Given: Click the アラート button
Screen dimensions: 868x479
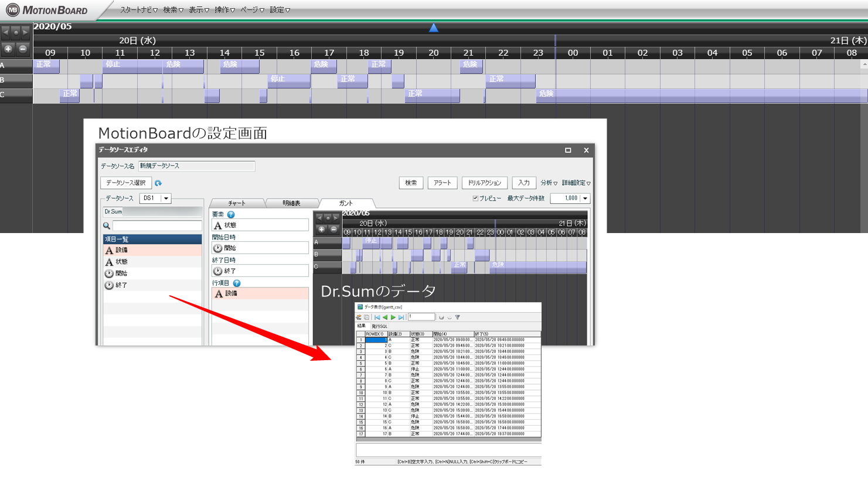Looking at the screenshot, I should pyautogui.click(x=442, y=183).
